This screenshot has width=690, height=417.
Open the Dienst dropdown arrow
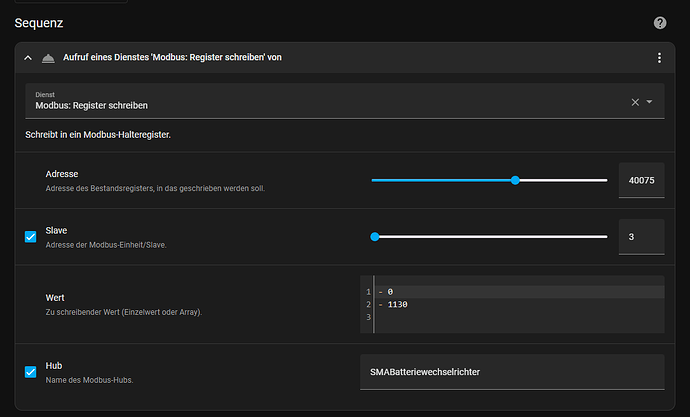point(650,102)
